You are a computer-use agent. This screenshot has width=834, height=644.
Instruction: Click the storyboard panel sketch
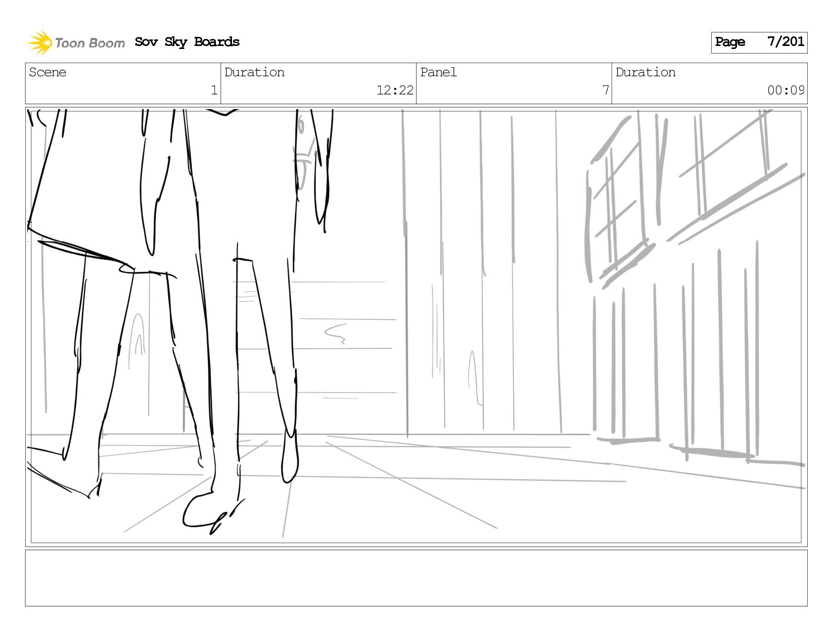click(416, 327)
